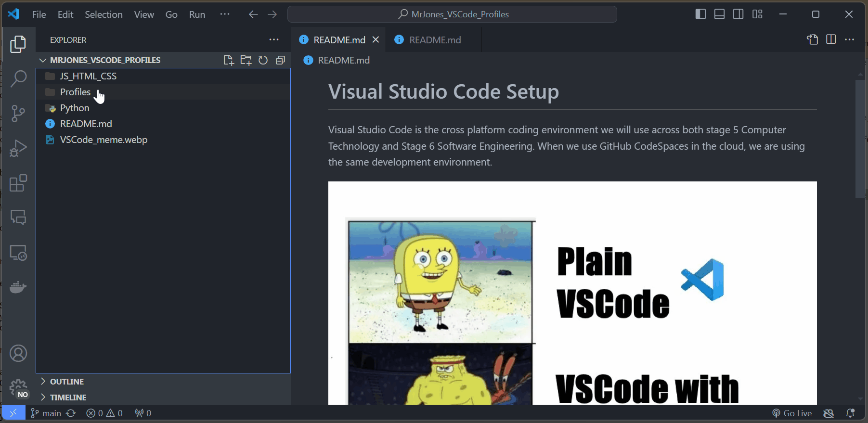
Task: Open the File menu
Action: (39, 14)
